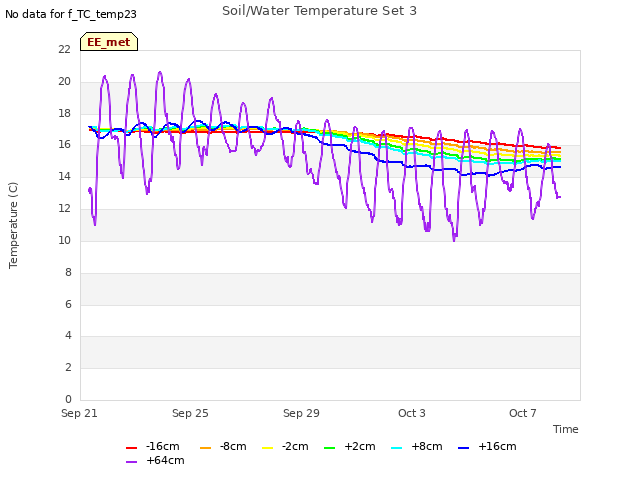Click the blue +16cm legend swatch
This screenshot has width=640, height=480.
pyautogui.click(x=463, y=448)
